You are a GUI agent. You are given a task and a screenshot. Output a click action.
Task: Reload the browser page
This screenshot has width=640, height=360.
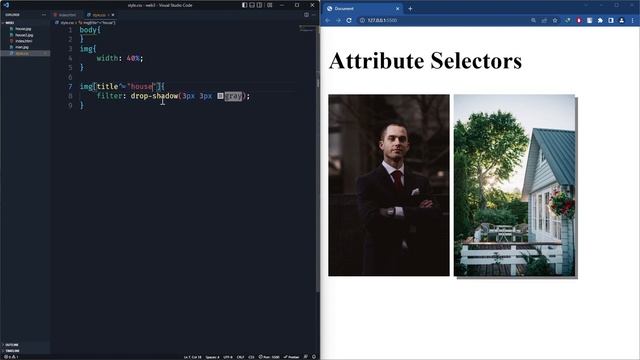pos(349,20)
